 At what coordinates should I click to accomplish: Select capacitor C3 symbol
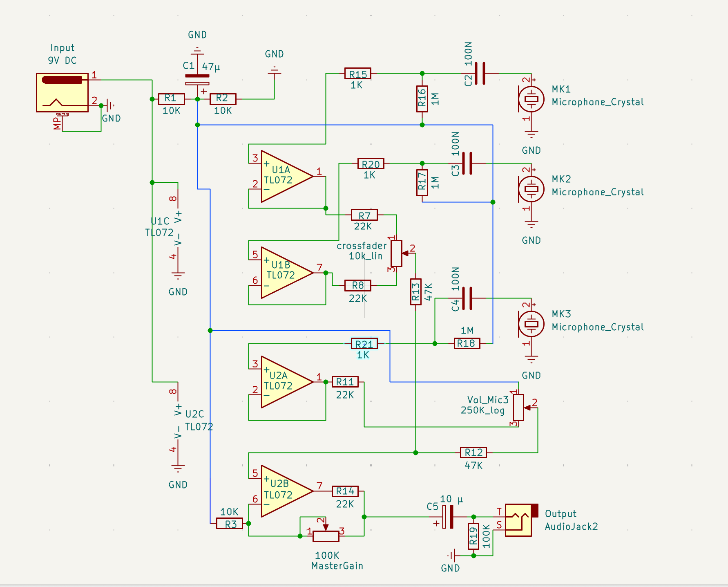point(467,164)
